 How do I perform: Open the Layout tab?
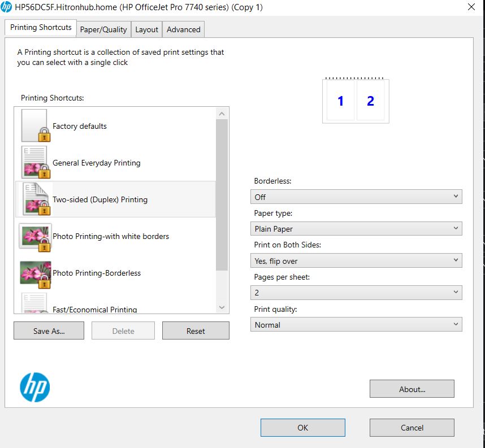146,29
